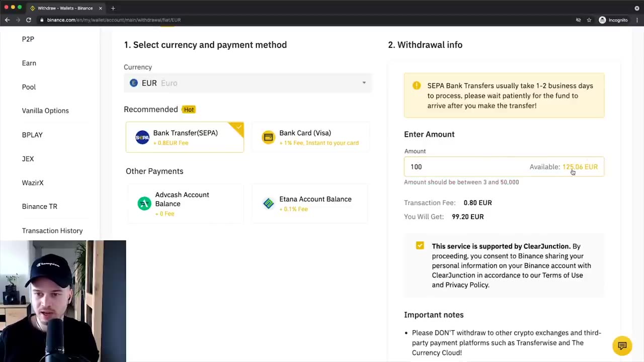This screenshot has width=644, height=362.
Task: Click the Hot badge beside Recommended
Action: [x=189, y=110]
